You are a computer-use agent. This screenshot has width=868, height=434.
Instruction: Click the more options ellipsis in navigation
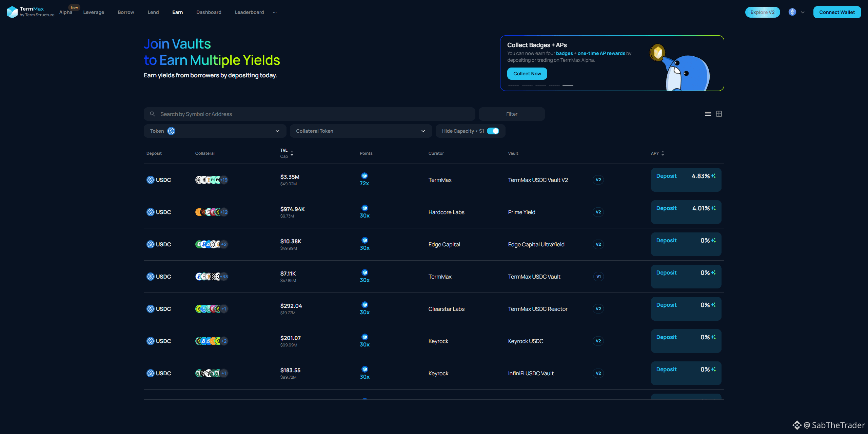(x=275, y=12)
